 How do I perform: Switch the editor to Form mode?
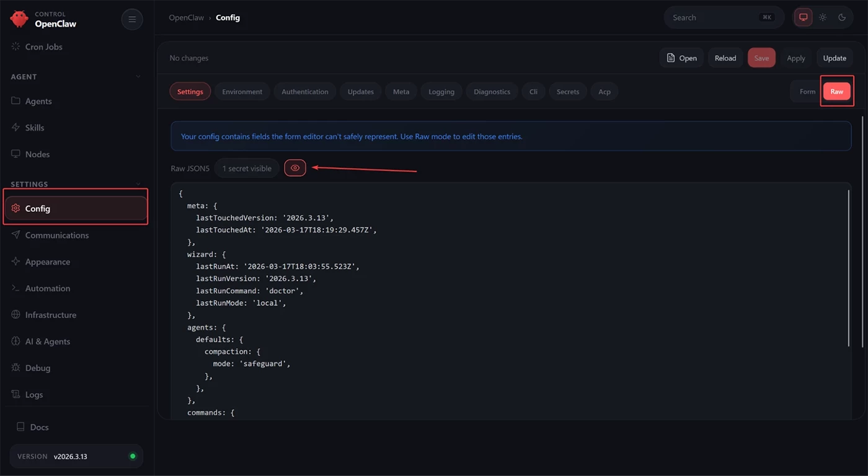807,92
